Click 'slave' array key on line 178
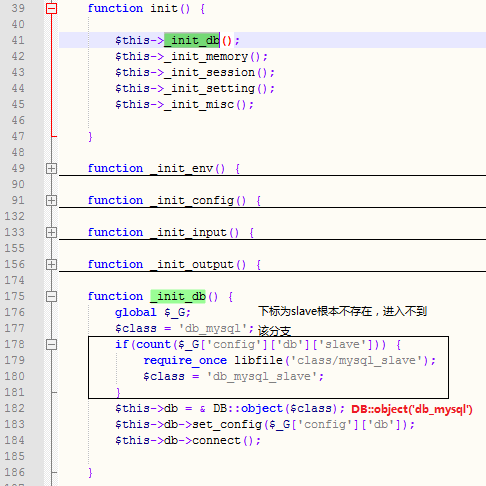This screenshot has width=486, height=486. 342,344
